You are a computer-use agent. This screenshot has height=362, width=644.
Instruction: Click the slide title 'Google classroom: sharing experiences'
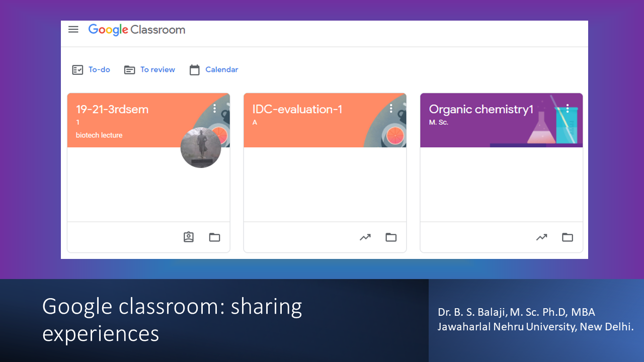tap(172, 319)
